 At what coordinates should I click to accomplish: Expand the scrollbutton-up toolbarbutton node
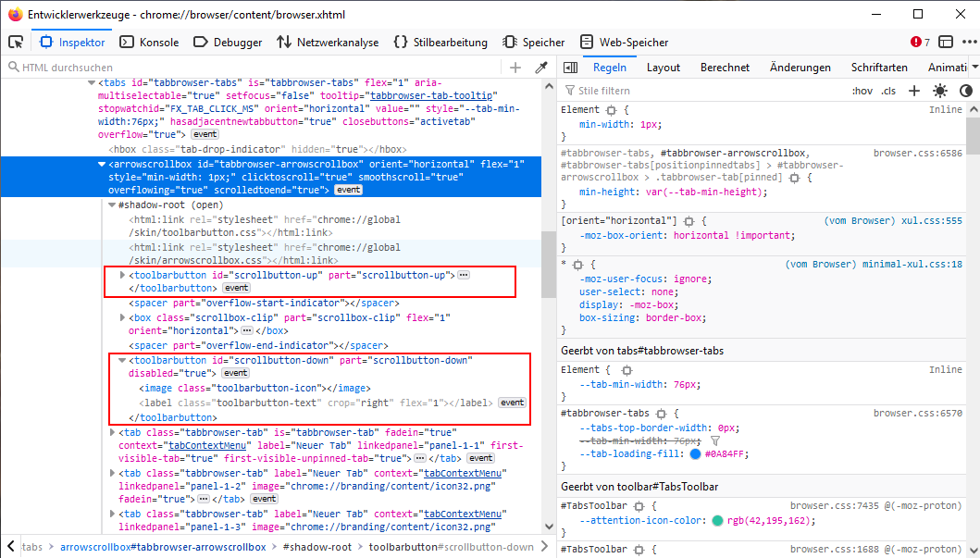click(x=123, y=275)
